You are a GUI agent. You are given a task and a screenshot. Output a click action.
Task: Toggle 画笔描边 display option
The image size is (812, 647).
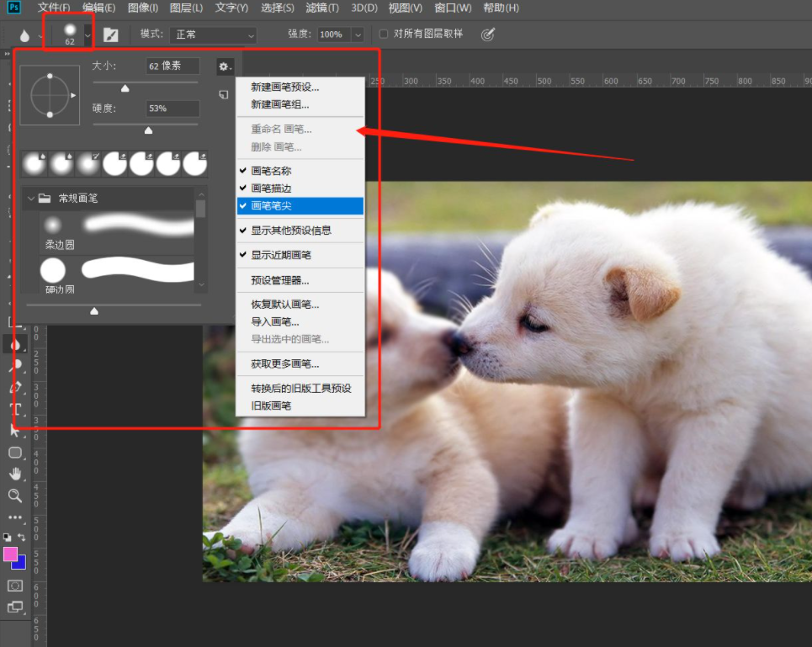click(300, 188)
